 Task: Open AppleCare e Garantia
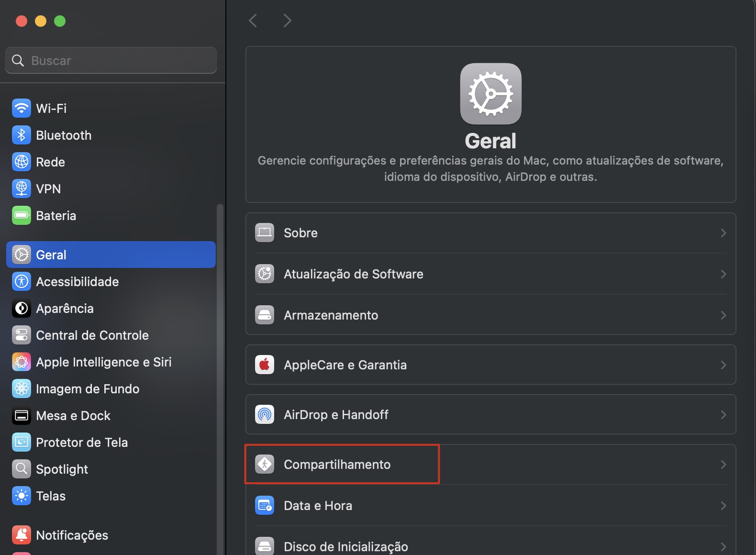point(345,365)
